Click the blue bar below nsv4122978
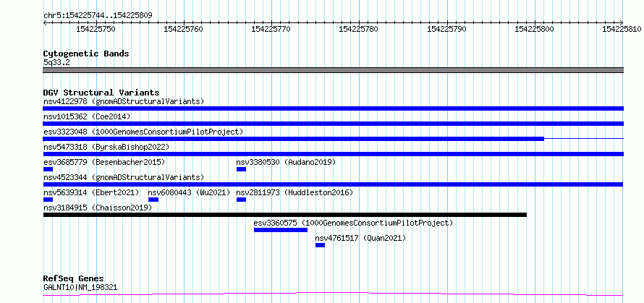Viewport: 644px width, 303px height. (334, 108)
